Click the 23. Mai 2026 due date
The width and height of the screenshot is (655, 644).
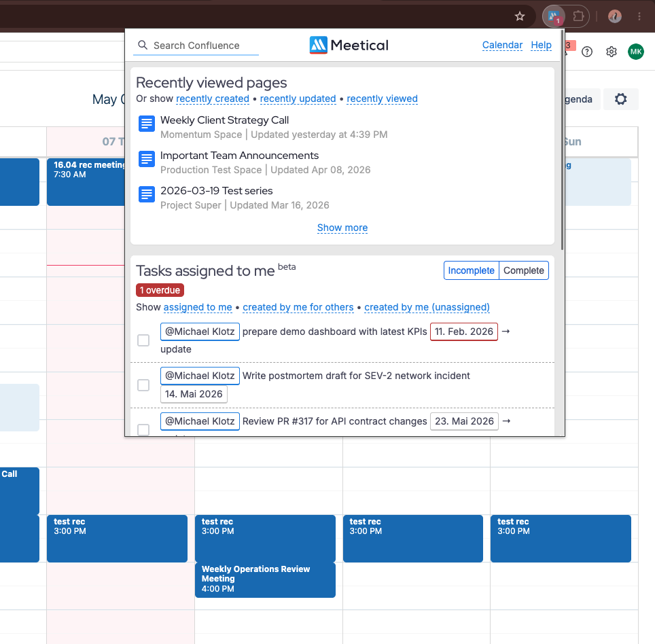pyautogui.click(x=464, y=421)
